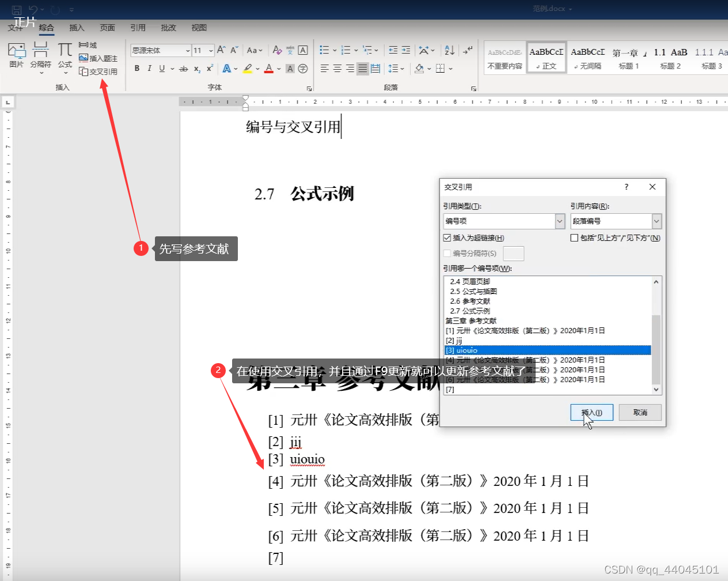The image size is (728, 581).
Task: Click the 图片 (Picture) insert icon
Action: 17,55
